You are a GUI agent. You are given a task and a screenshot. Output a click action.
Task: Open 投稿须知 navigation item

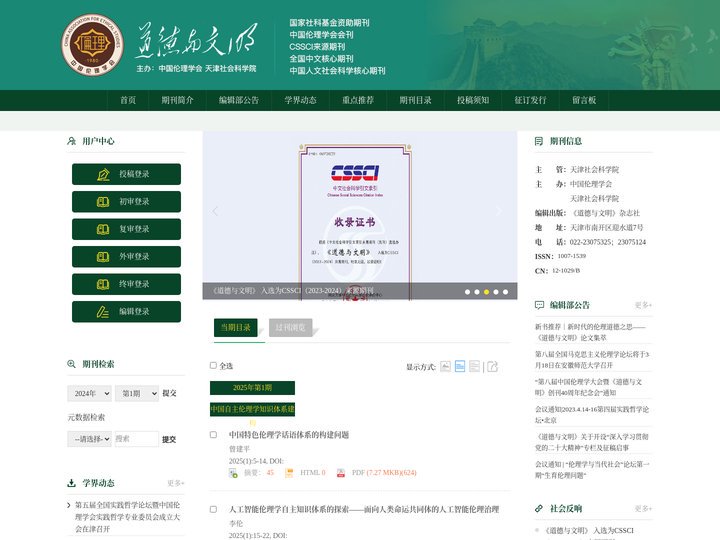(473, 100)
